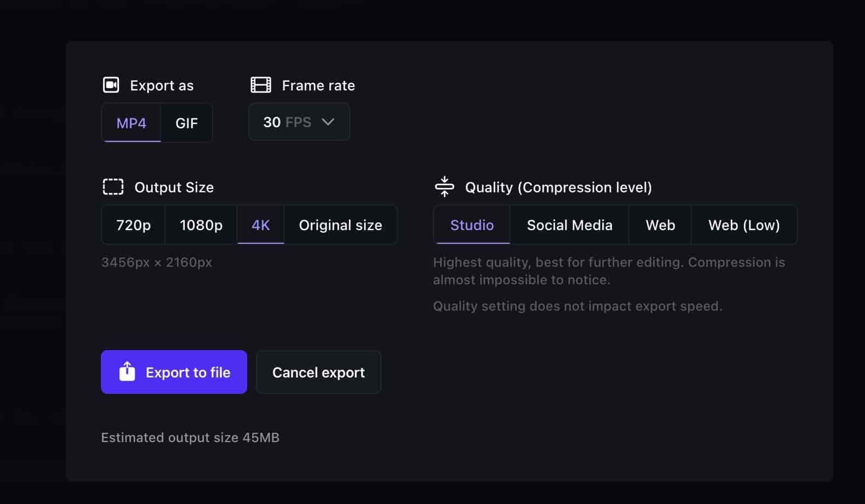Image resolution: width=865 pixels, height=504 pixels.
Task: Select the Studio quality preset
Action: [471, 225]
